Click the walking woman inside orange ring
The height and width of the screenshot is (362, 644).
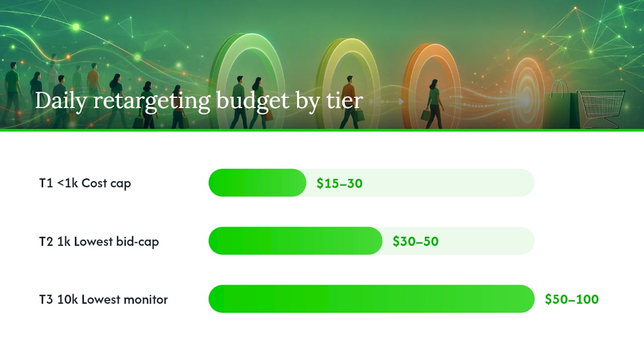pyautogui.click(x=434, y=104)
